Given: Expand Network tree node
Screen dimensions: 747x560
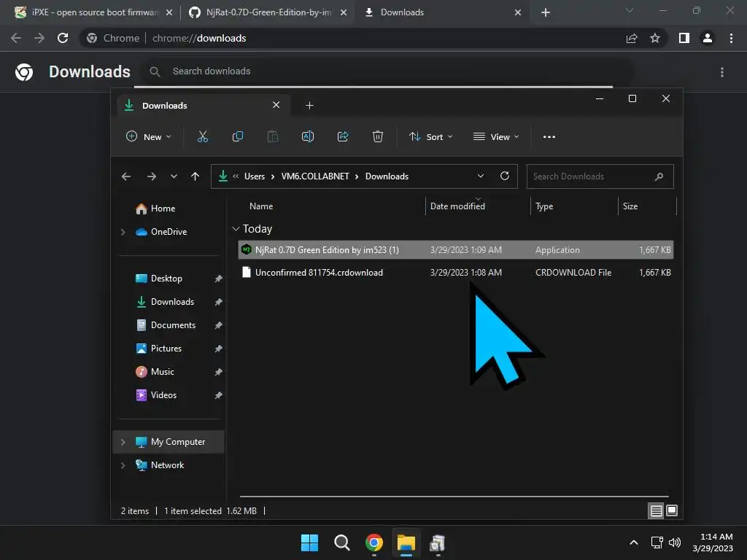Looking at the screenshot, I should (123, 465).
